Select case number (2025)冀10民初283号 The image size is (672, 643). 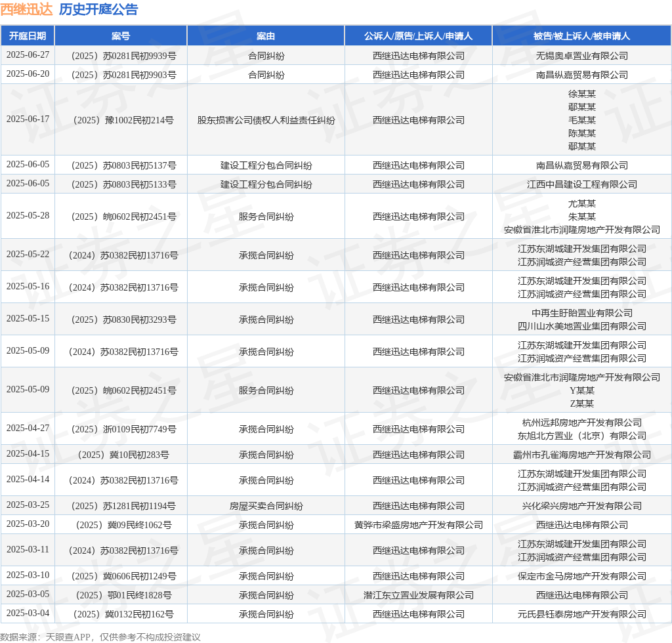point(123,455)
